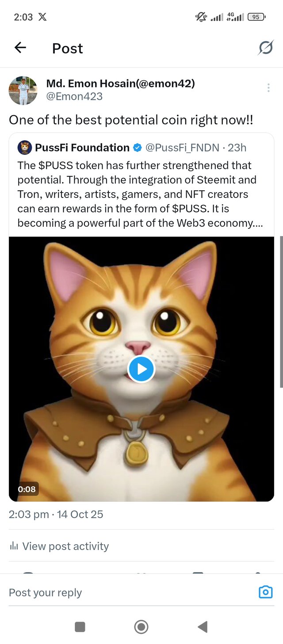The width and height of the screenshot is (283, 644).
Task: Tap the Android home circle button
Action: 141,626
